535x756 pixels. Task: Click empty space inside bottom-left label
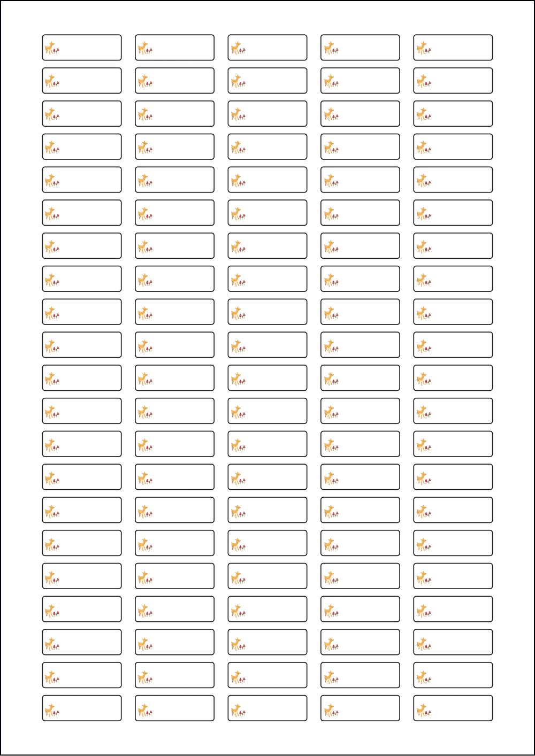(x=89, y=708)
